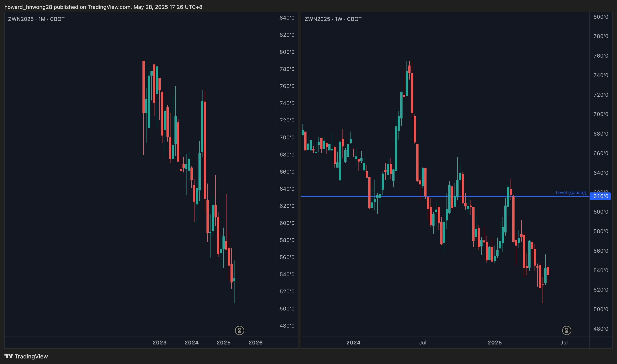Click the 500'0 label on weekly price scale
617x364 pixels.
601,309
